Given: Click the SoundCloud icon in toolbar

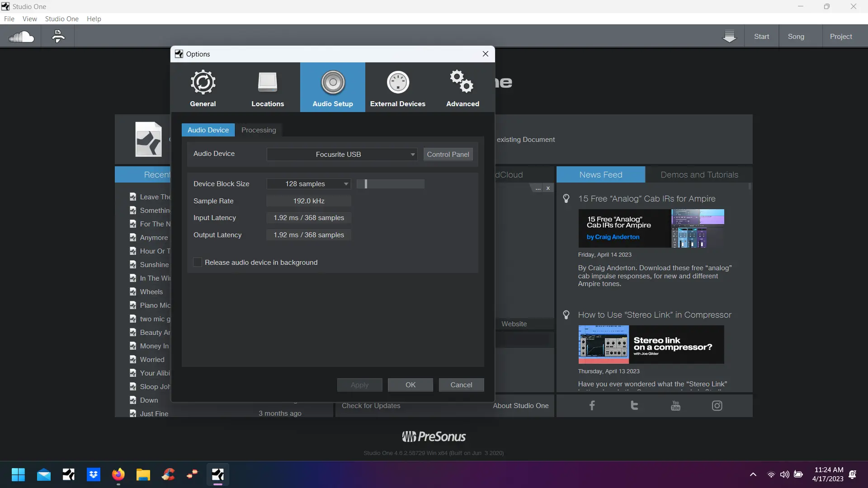Looking at the screenshot, I should pos(21,37).
